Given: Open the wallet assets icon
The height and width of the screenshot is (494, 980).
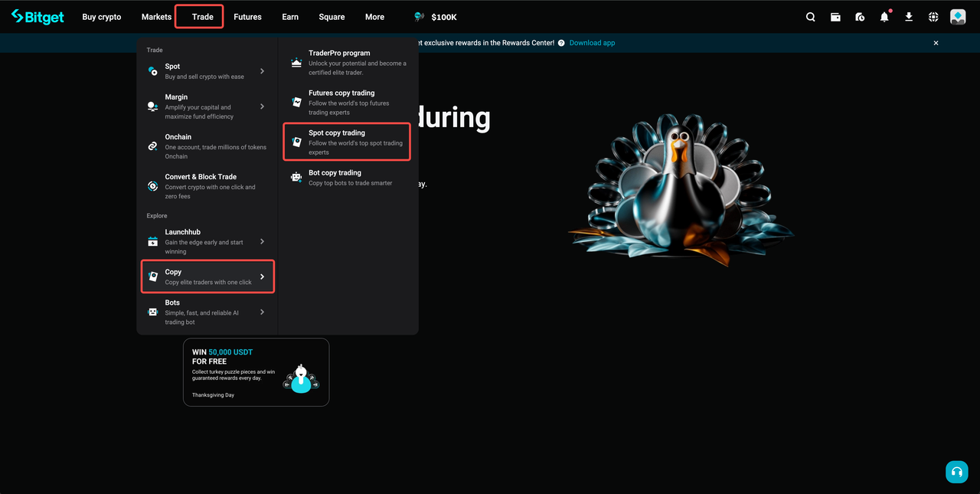Looking at the screenshot, I should click(x=835, y=16).
